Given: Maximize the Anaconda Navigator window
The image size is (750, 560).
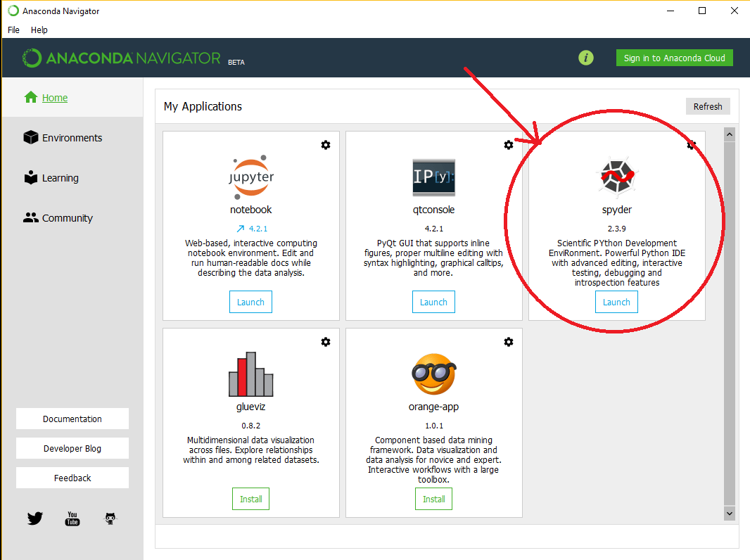Looking at the screenshot, I should pos(702,11).
